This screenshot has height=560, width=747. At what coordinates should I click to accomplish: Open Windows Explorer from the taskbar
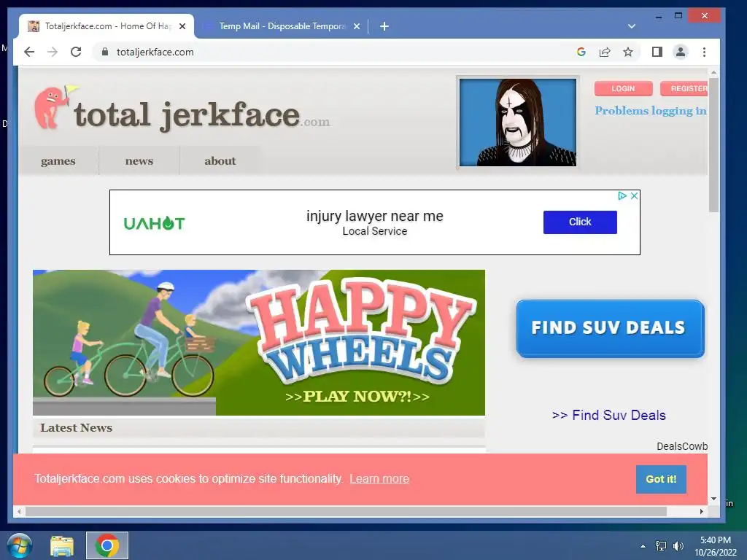(62, 545)
